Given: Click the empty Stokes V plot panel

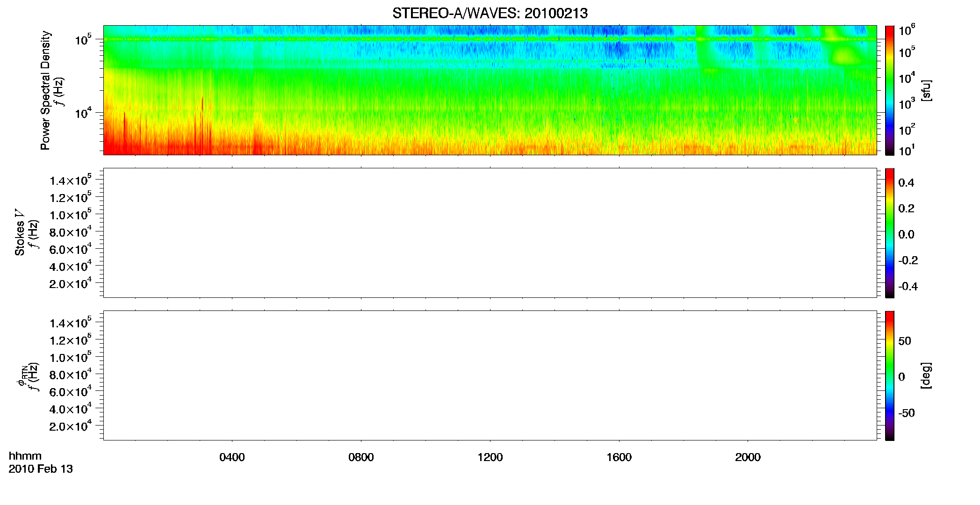Looking at the screenshot, I should click(x=490, y=233).
